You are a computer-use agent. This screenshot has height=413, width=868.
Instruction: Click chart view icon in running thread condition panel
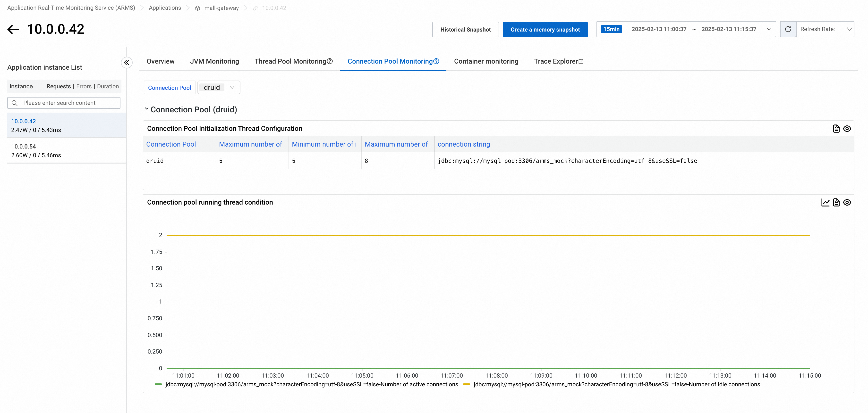pyautogui.click(x=825, y=202)
